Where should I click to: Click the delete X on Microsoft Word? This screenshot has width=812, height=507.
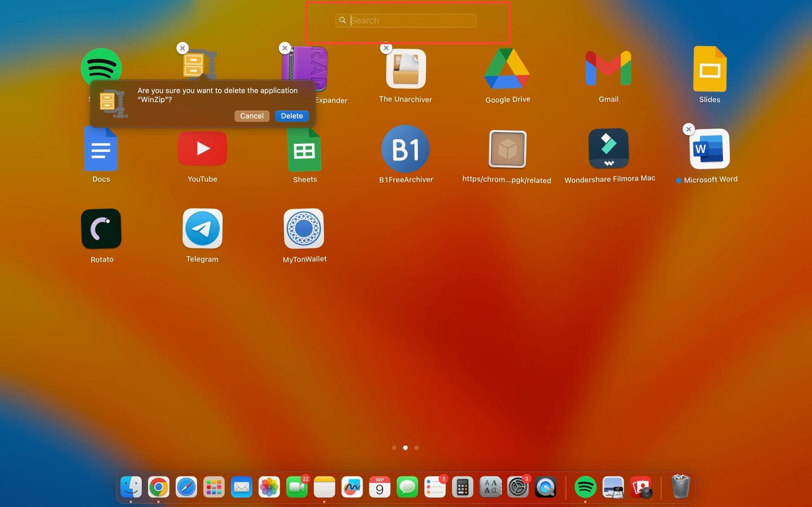(x=689, y=129)
